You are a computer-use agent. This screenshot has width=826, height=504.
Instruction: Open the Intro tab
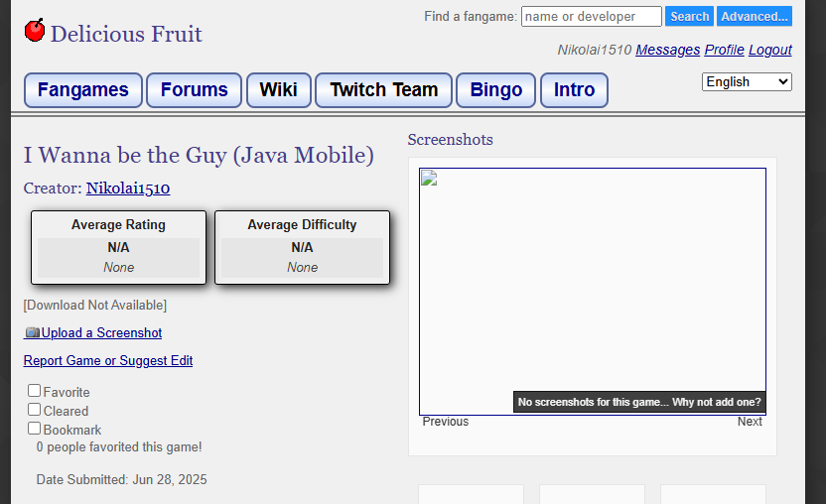click(x=574, y=90)
